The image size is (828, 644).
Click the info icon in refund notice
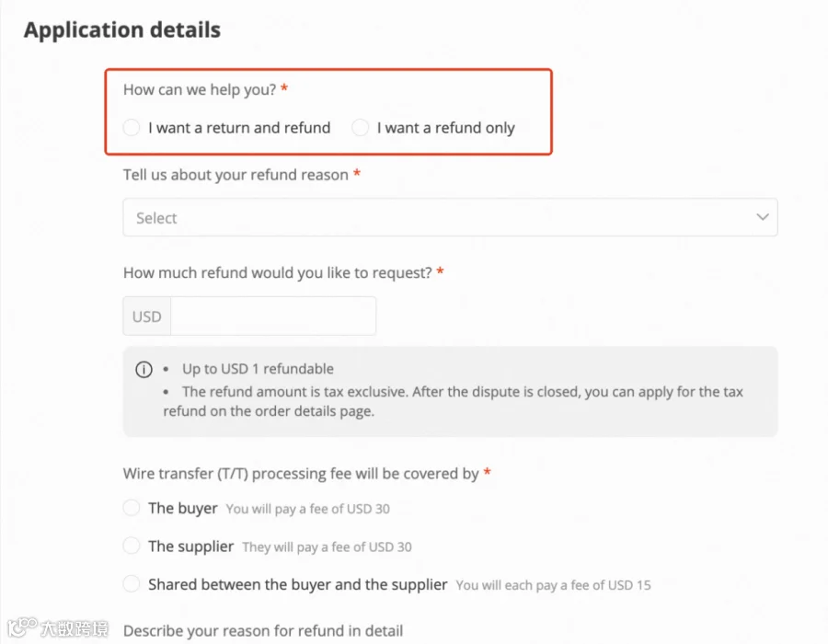(144, 369)
